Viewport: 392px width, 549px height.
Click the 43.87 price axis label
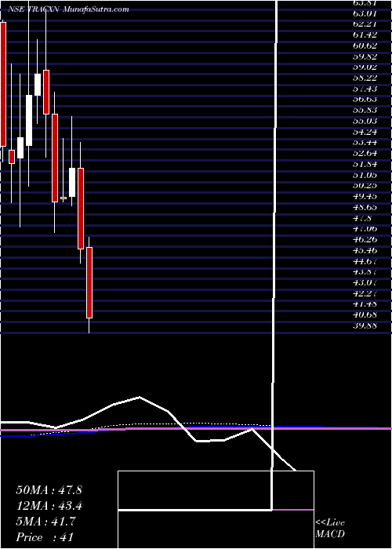point(365,271)
